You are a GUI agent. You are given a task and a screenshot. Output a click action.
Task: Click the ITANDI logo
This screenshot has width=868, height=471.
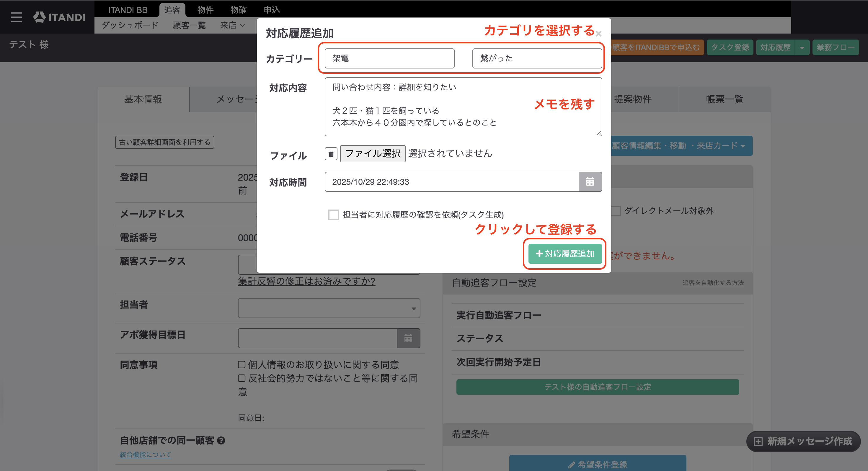pyautogui.click(x=59, y=17)
